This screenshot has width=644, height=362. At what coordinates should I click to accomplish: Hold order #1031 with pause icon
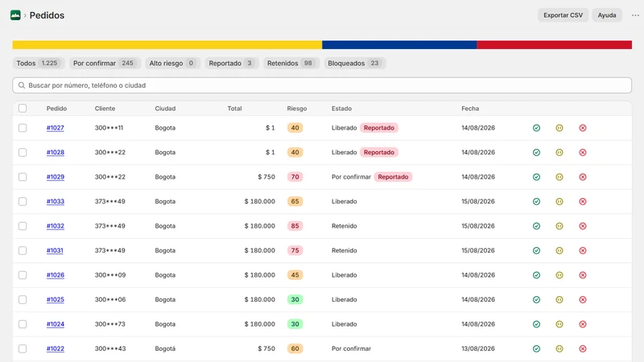[x=559, y=250]
